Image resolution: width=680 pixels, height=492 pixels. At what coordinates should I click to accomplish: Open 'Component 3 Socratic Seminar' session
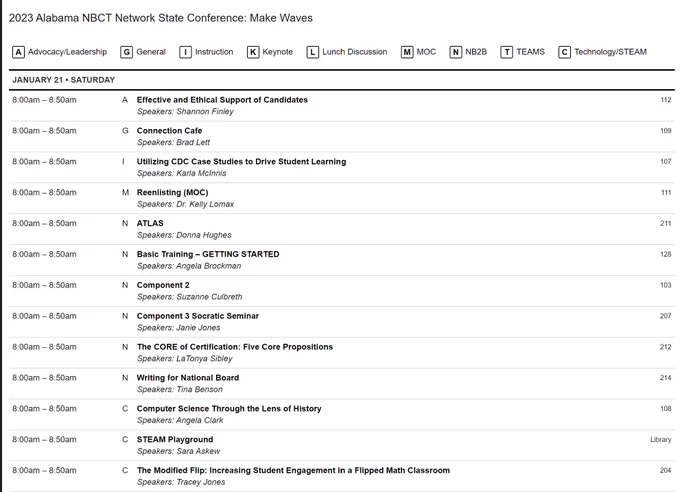[198, 316]
